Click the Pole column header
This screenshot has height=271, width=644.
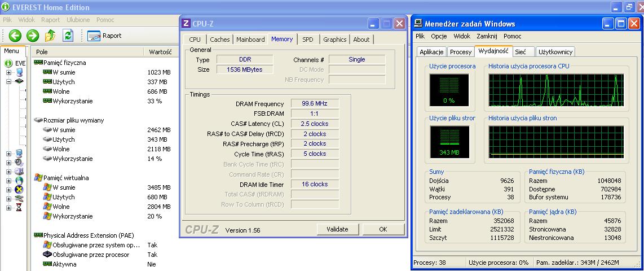pos(87,52)
